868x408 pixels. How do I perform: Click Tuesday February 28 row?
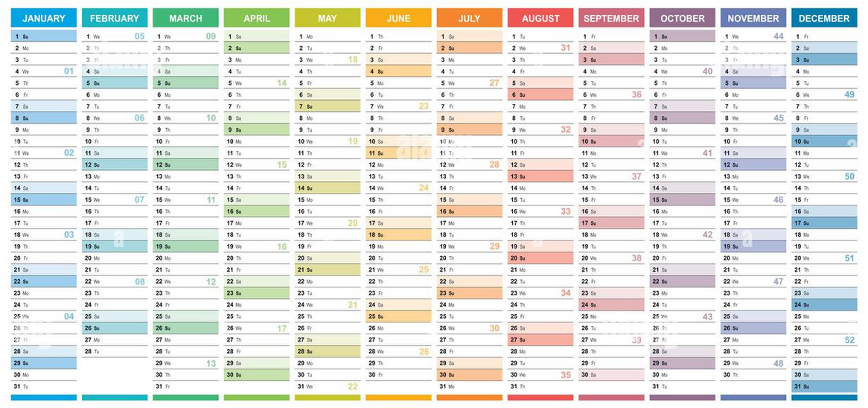click(115, 351)
